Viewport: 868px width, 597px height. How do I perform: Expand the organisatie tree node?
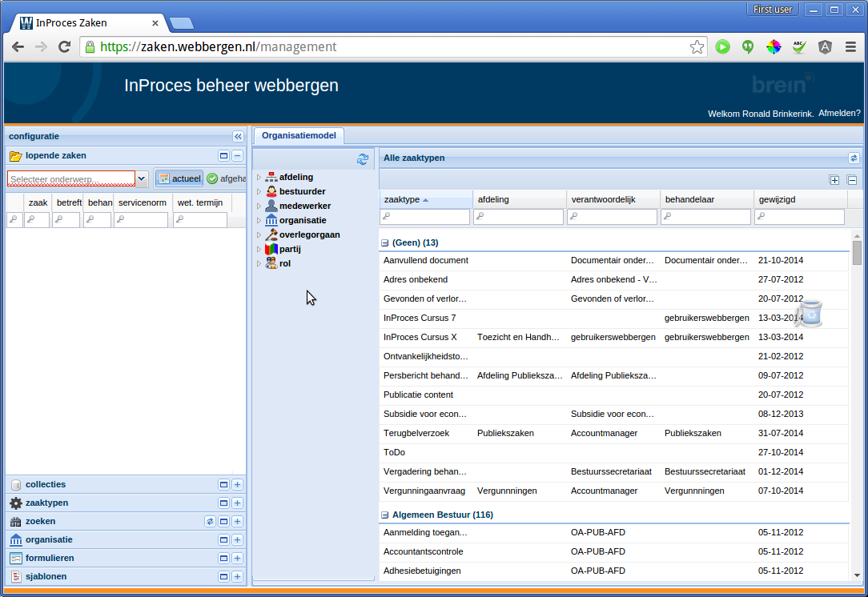coord(259,220)
